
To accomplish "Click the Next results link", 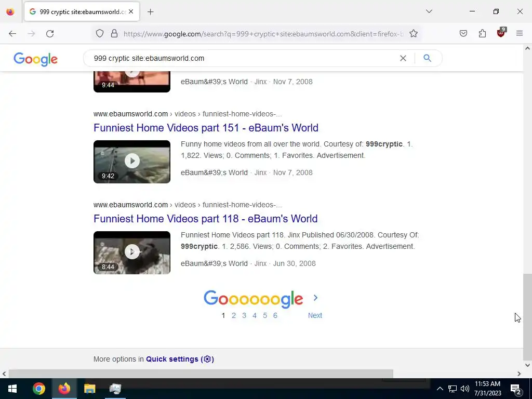I will pos(315,315).
